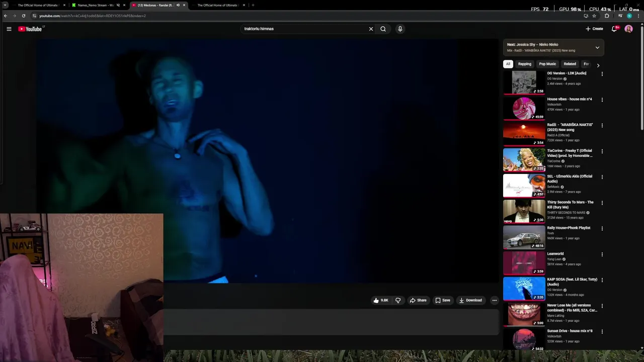644x362 pixels.
Task: Open the Rally House+Phonk car thumbnail
Action: coord(524,237)
